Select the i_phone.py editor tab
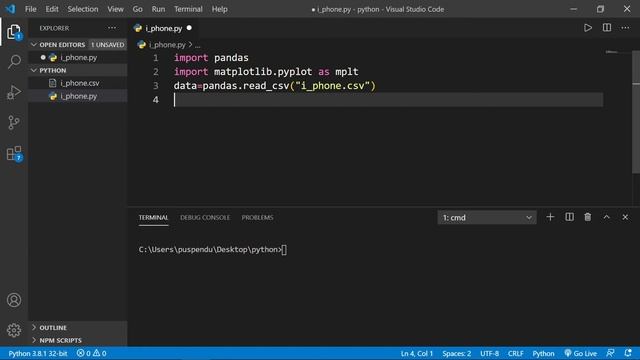Viewport: 640px width, 360px height. point(163,28)
